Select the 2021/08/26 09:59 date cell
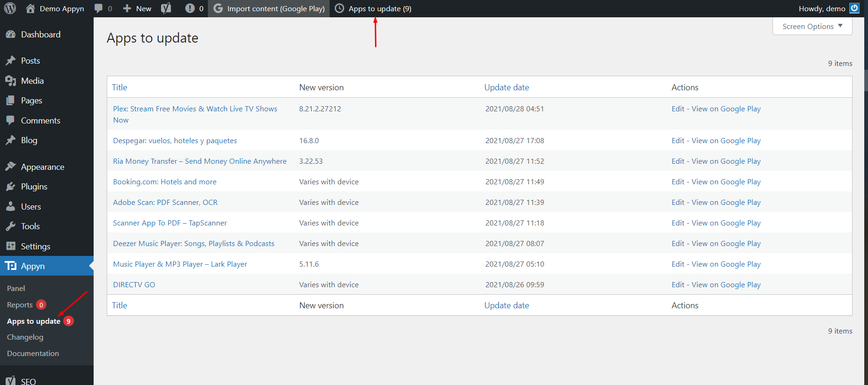Screen dimensions: 868x385 point(515,285)
